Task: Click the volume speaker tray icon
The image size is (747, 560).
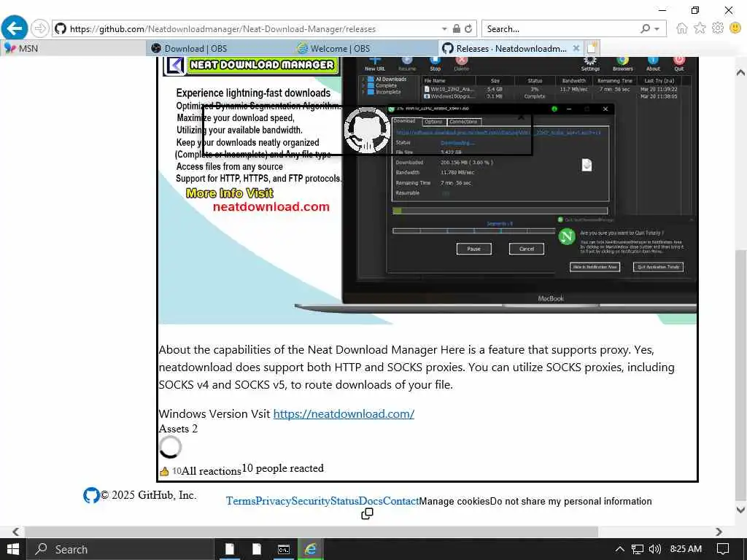Action: pos(655,549)
